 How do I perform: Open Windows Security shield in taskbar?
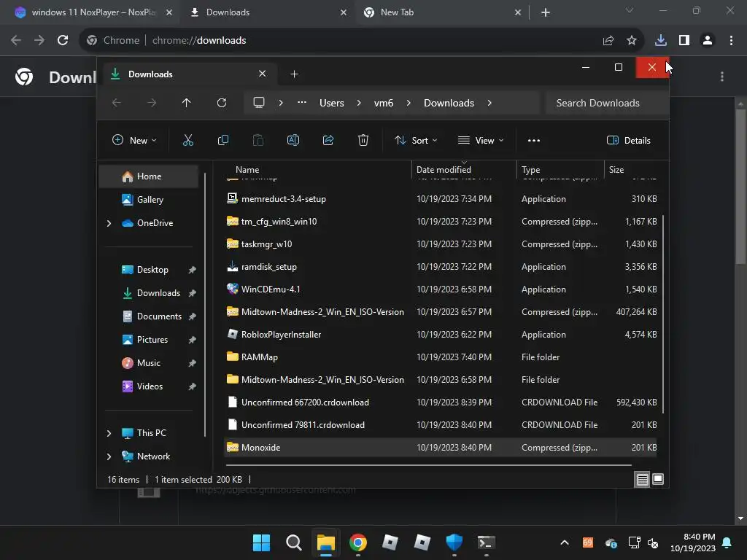[x=454, y=542]
